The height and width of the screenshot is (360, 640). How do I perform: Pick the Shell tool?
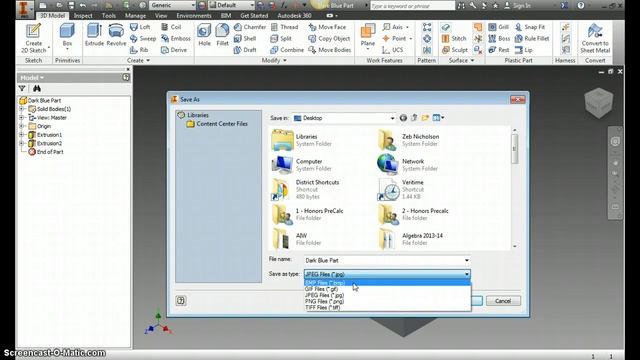coord(245,38)
